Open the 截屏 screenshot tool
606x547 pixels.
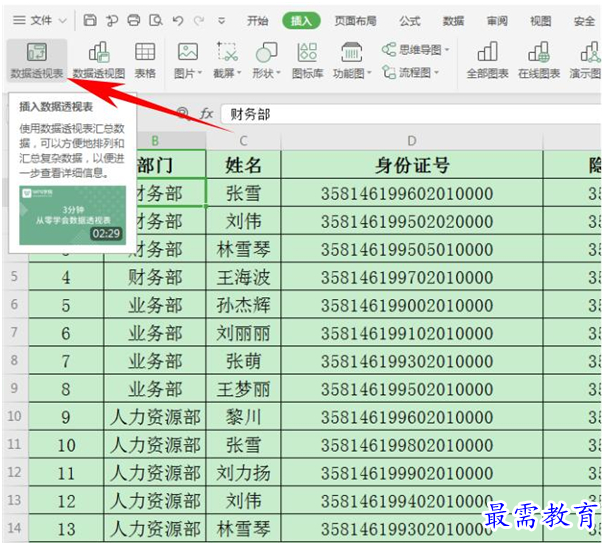pos(227,60)
